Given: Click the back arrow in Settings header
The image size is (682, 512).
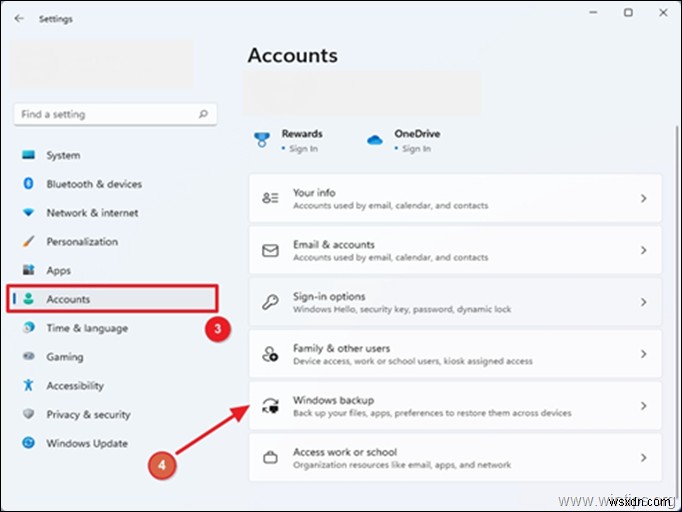Looking at the screenshot, I should tap(20, 18).
